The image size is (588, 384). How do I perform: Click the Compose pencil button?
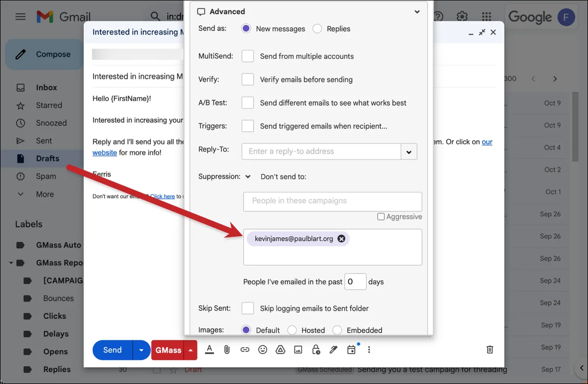tap(44, 54)
